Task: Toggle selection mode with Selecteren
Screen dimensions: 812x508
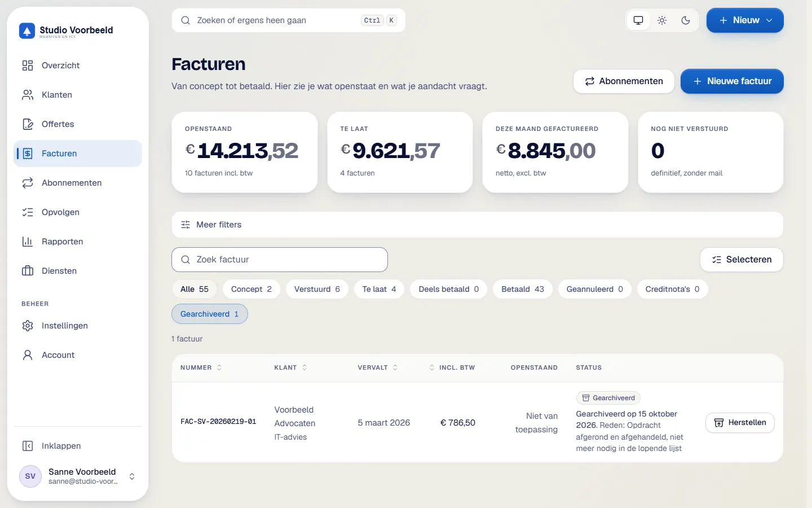Action: 742,260
